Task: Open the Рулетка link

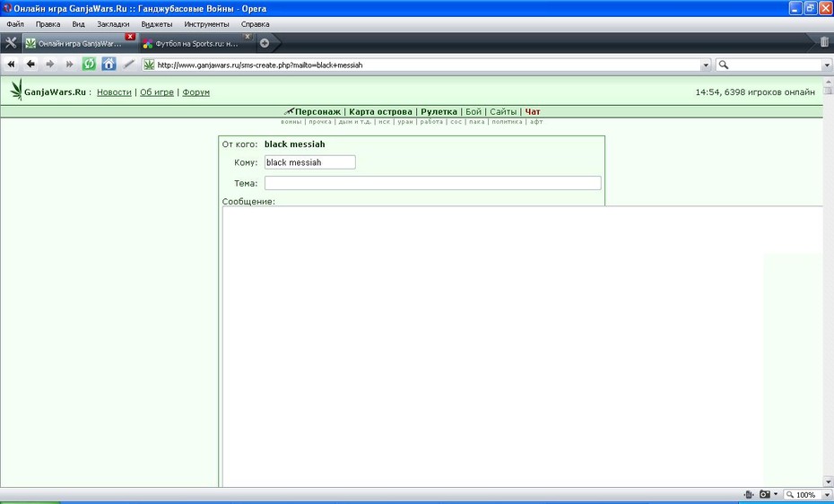Action: (x=439, y=111)
